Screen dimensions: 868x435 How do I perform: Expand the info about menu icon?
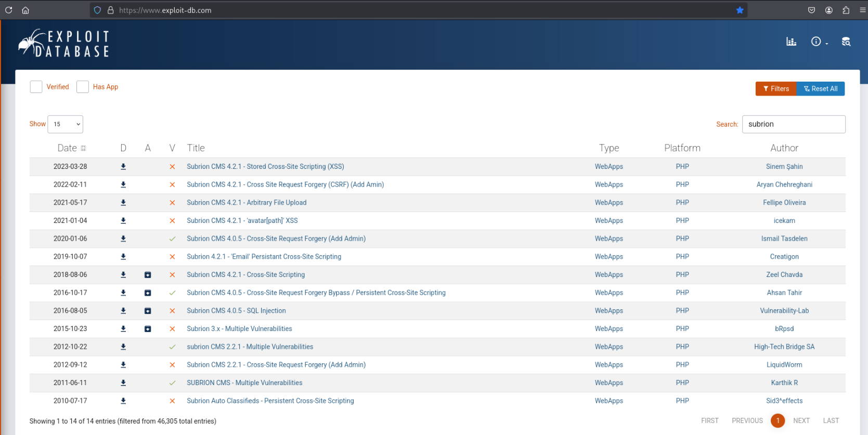(x=819, y=42)
